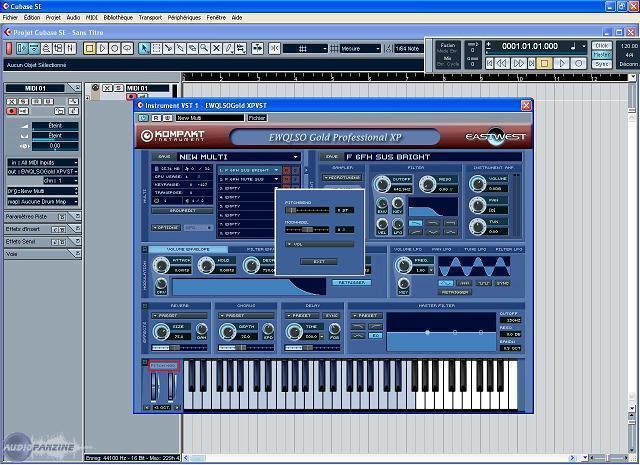640x465 pixels.
Task: Open the Projet menu
Action: click(x=53, y=18)
